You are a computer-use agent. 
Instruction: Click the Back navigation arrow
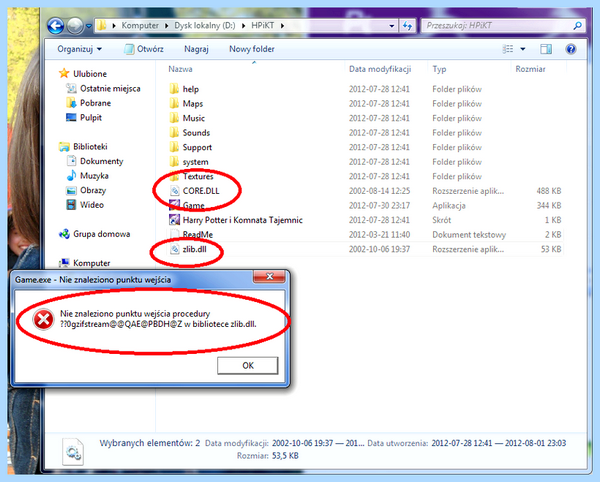[x=56, y=26]
